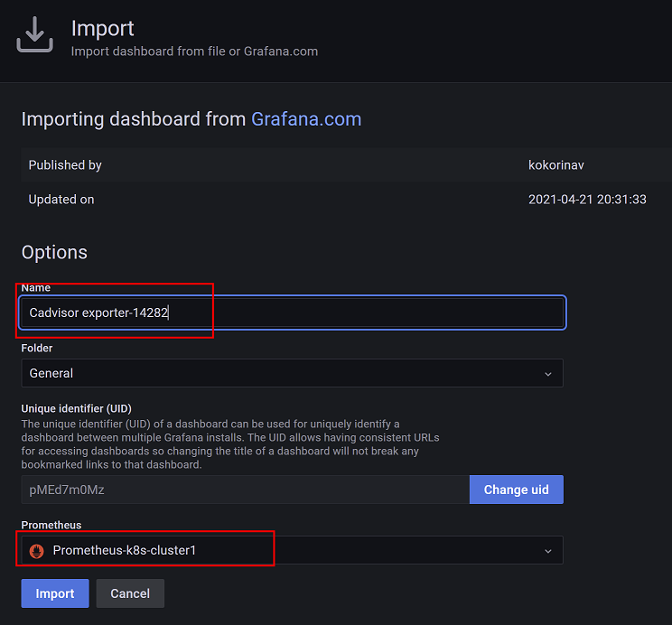Viewport: 672px width, 625px height.
Task: Open the Folder dropdown showing General
Action: point(292,373)
